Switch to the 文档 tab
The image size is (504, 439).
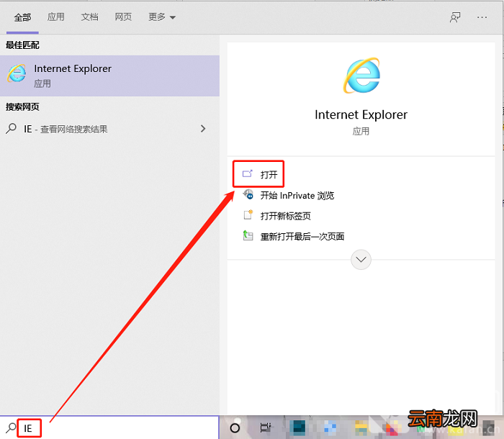point(90,17)
